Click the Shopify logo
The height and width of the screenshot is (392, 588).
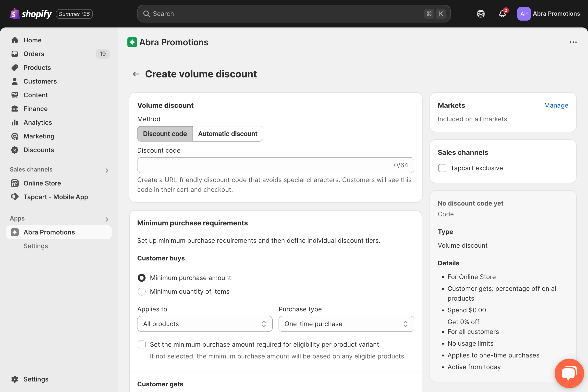pyautogui.click(x=31, y=14)
